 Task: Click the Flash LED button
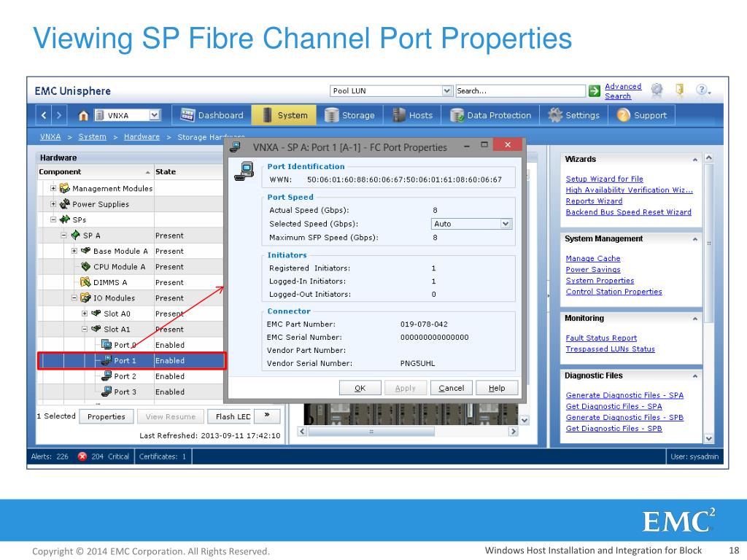click(x=230, y=416)
